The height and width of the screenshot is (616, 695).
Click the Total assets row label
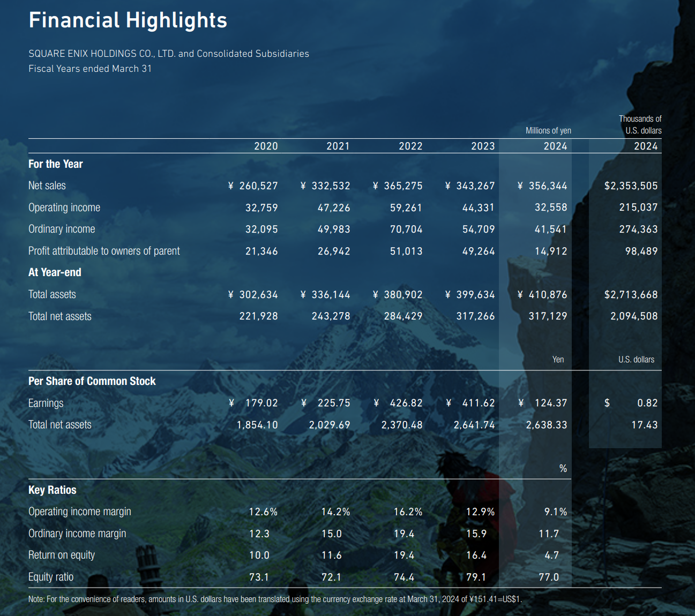52,294
